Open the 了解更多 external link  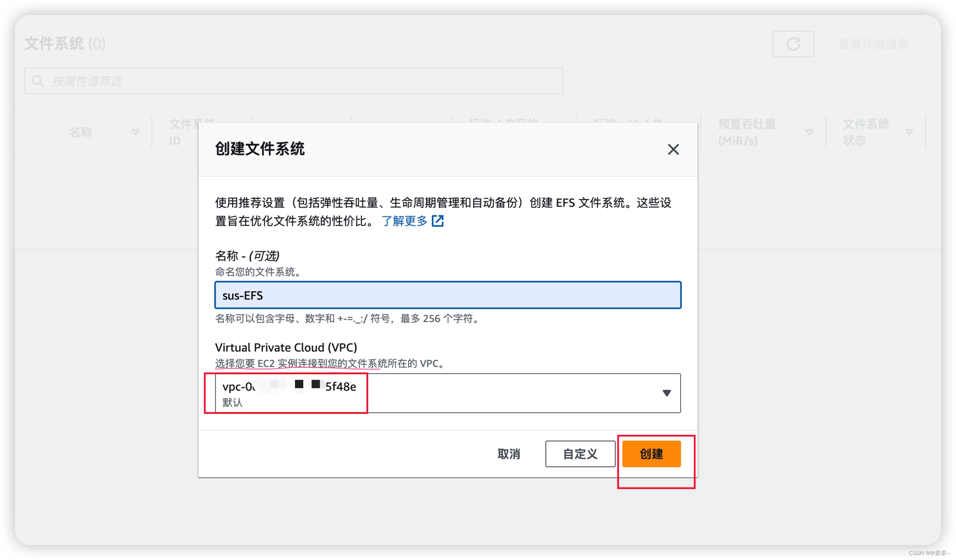[x=412, y=221]
